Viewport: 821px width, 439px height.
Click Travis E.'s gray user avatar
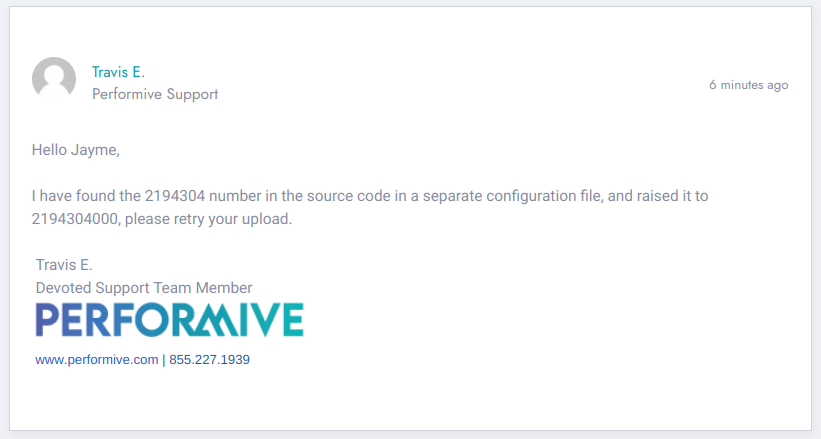coord(54,79)
